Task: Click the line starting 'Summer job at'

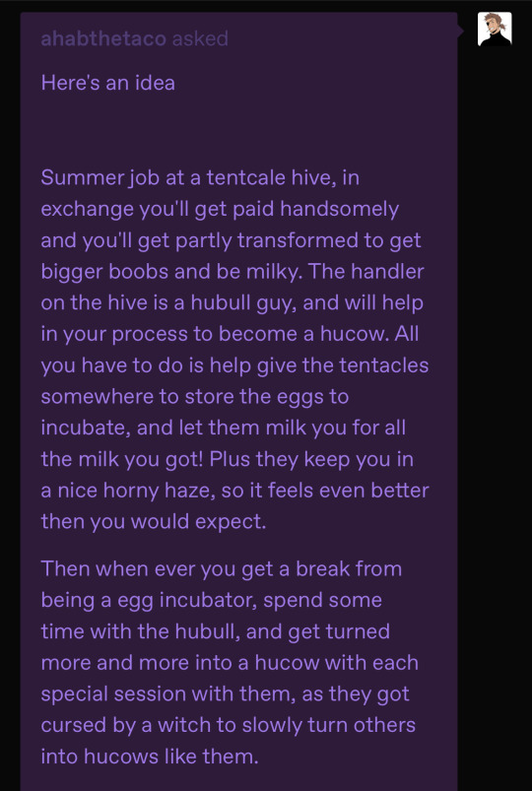Action: 200,178
